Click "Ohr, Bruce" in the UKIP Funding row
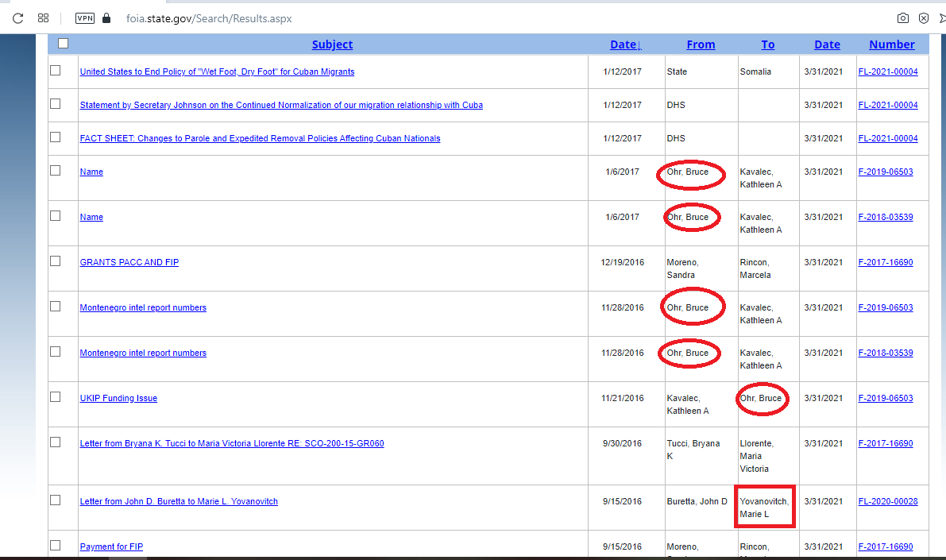Viewport: 946px width, 560px height. click(761, 398)
